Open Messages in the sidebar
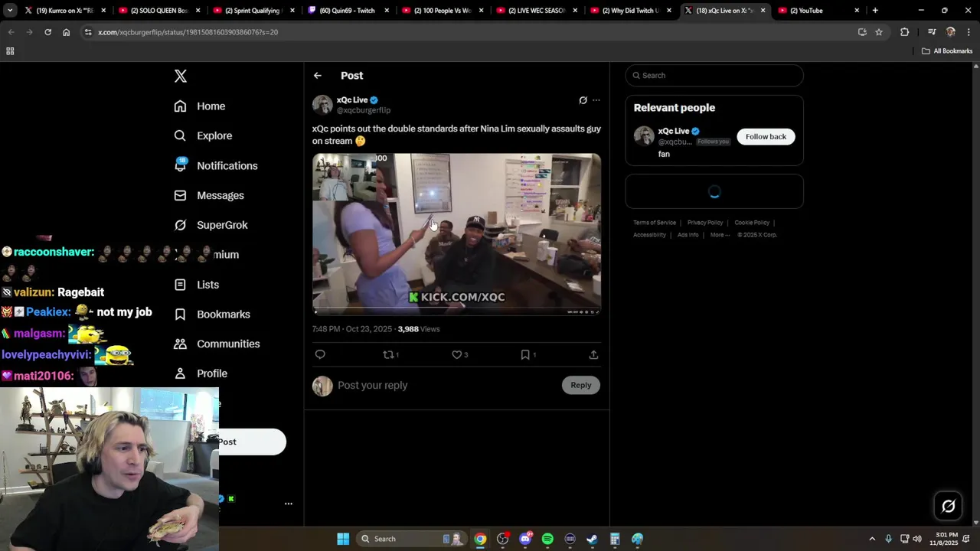 click(x=209, y=195)
